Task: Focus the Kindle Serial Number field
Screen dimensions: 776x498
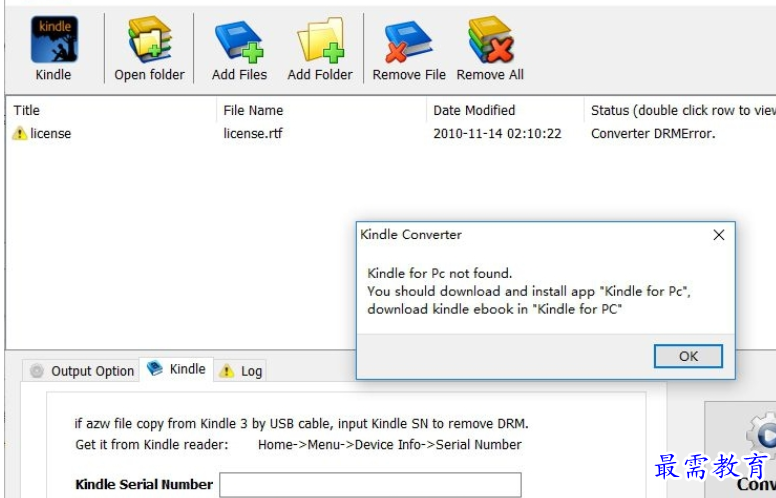Action: click(x=370, y=485)
